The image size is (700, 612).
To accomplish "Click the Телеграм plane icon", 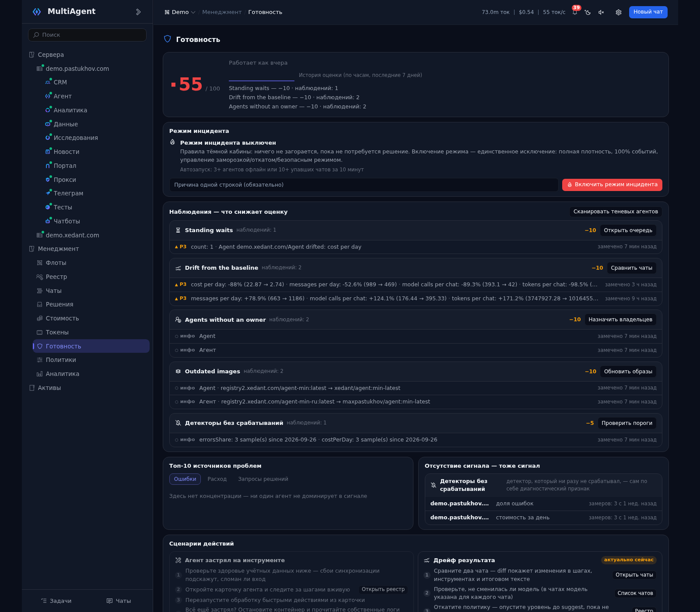I will click(x=48, y=193).
